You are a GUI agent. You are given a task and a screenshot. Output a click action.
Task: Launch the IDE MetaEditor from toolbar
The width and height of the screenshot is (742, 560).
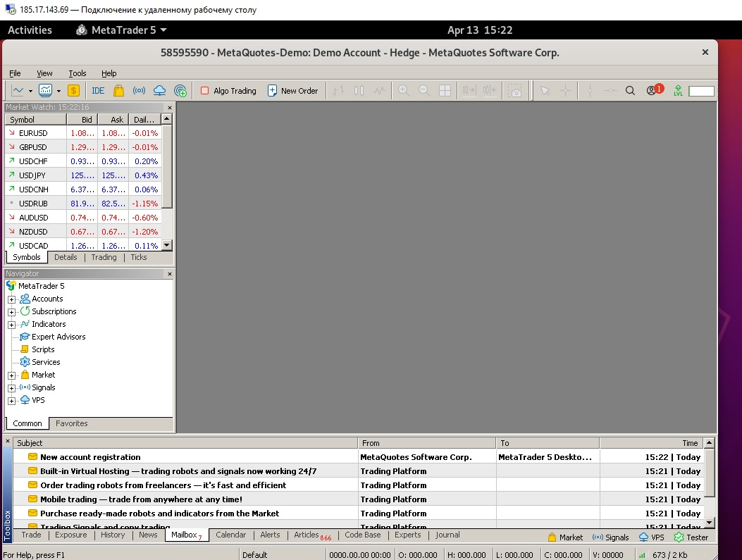(98, 90)
